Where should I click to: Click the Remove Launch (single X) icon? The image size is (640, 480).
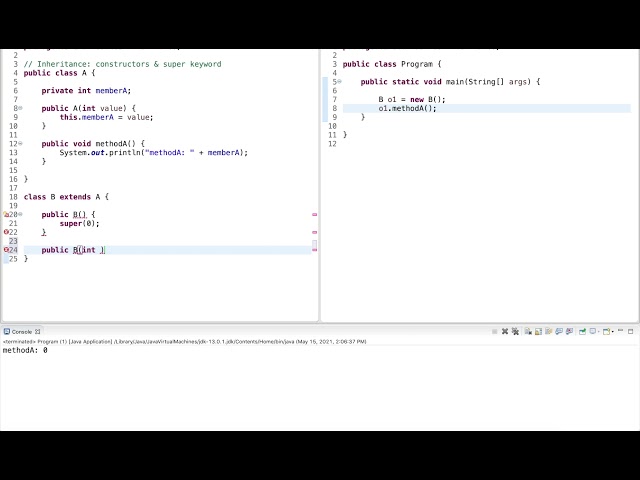[505, 331]
